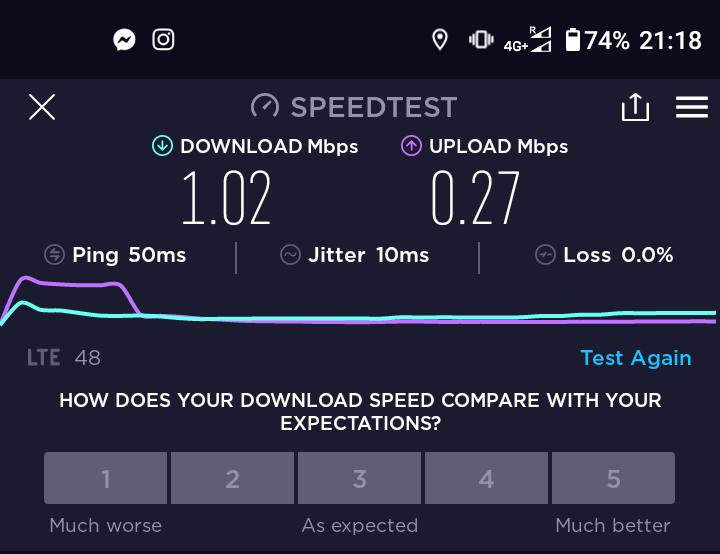This screenshot has width=720, height=554.
Task: Close the speed test results screen
Action: tap(42, 107)
